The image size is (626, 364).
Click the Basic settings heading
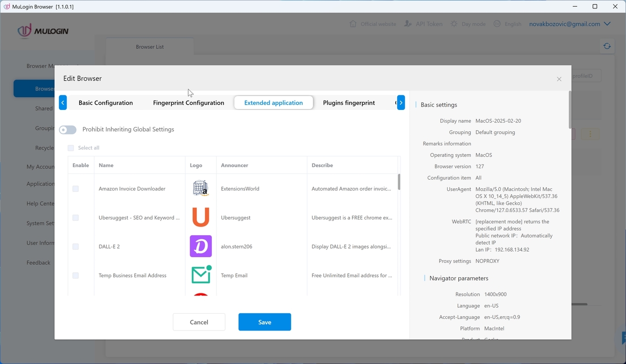(439, 105)
